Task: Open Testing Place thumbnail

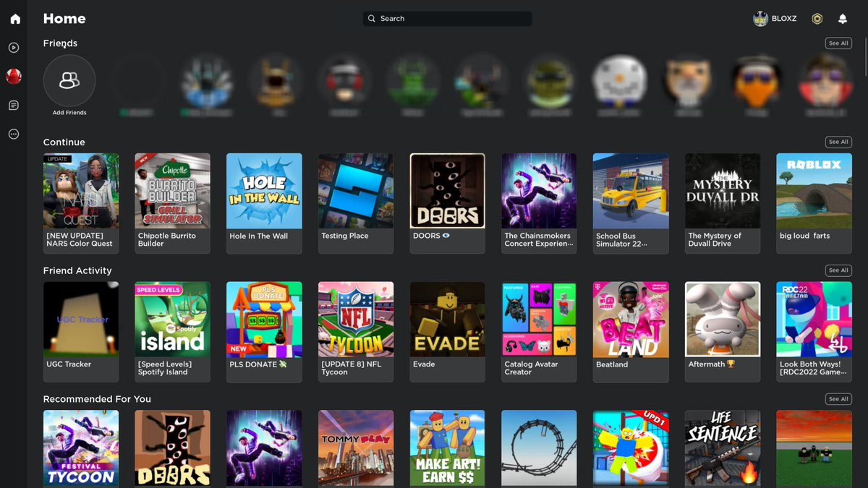Action: (356, 191)
